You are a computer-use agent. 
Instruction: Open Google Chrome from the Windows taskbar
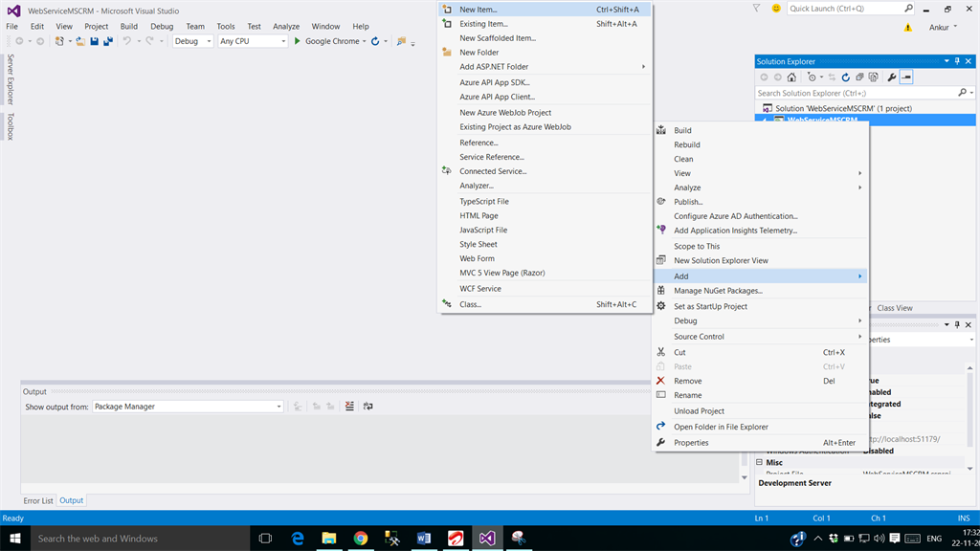point(361,539)
